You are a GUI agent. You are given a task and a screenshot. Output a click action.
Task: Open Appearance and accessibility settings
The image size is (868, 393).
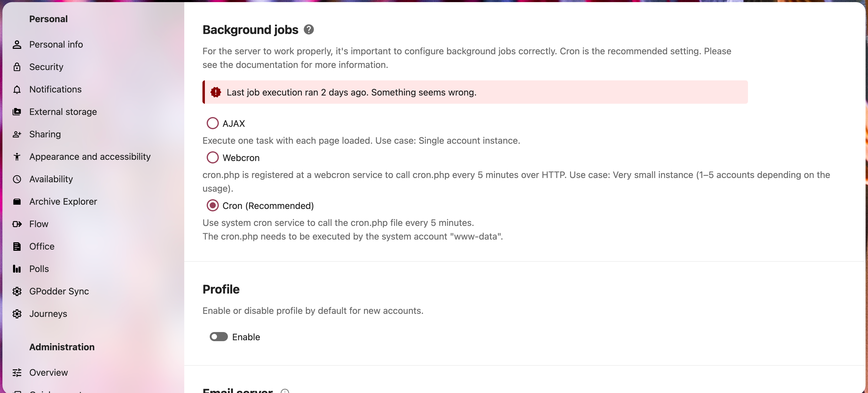90,156
